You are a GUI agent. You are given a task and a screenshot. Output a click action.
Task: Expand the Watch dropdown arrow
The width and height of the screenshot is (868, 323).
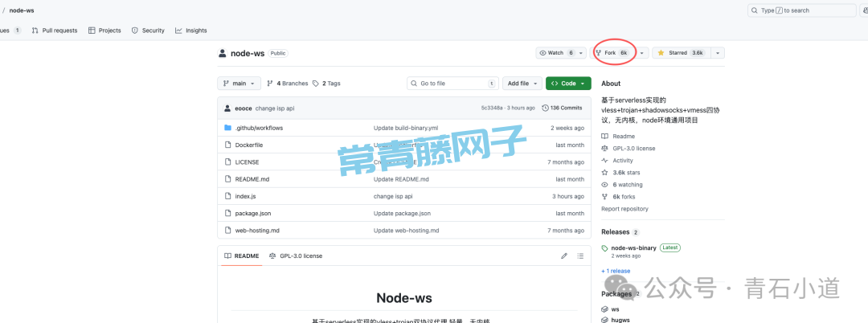[x=581, y=53]
